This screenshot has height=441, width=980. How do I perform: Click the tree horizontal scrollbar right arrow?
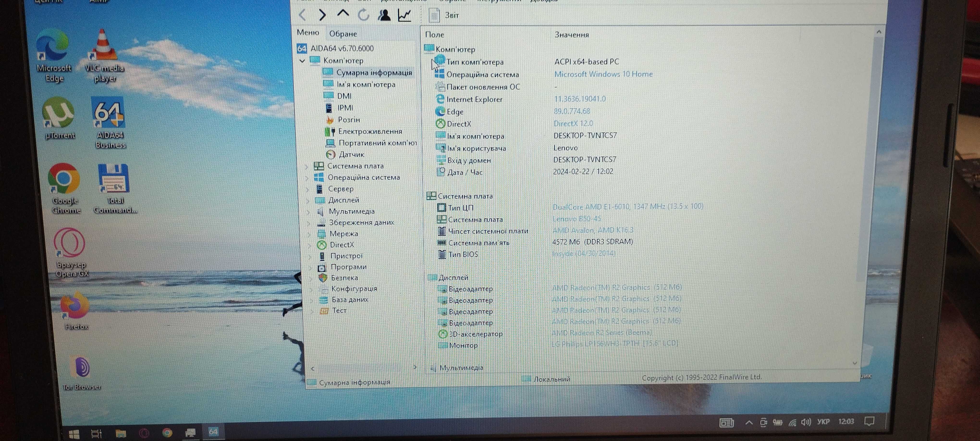tap(415, 367)
